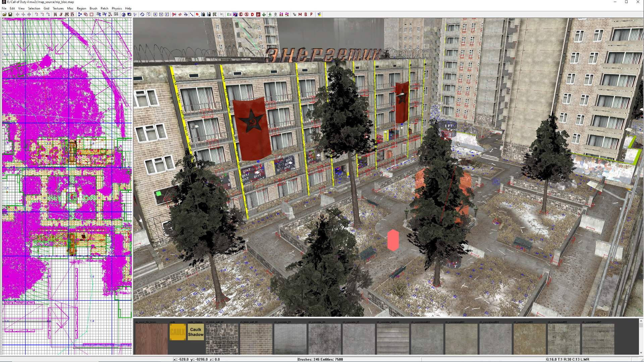Open the Grid menu
The width and height of the screenshot is (644, 362).
pos(46,8)
